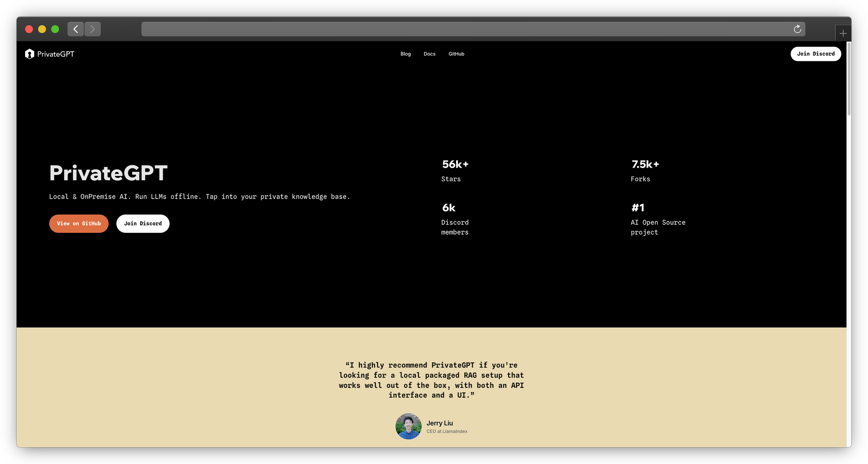Open the Blog page from the navigation

(x=405, y=54)
